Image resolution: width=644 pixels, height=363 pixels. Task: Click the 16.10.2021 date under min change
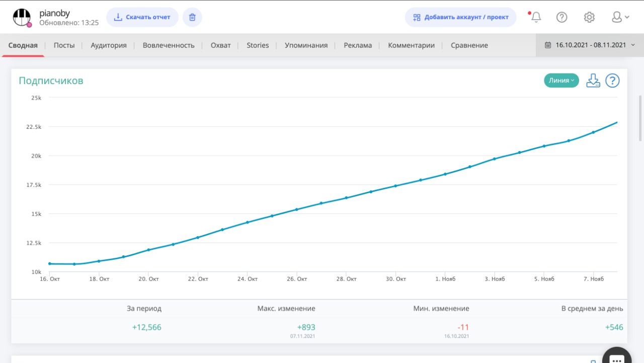point(457,336)
